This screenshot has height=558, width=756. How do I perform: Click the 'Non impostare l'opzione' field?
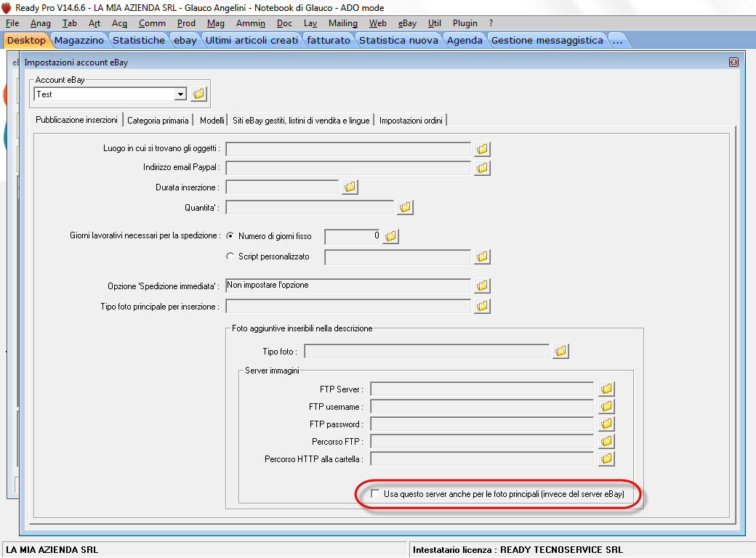pos(348,286)
